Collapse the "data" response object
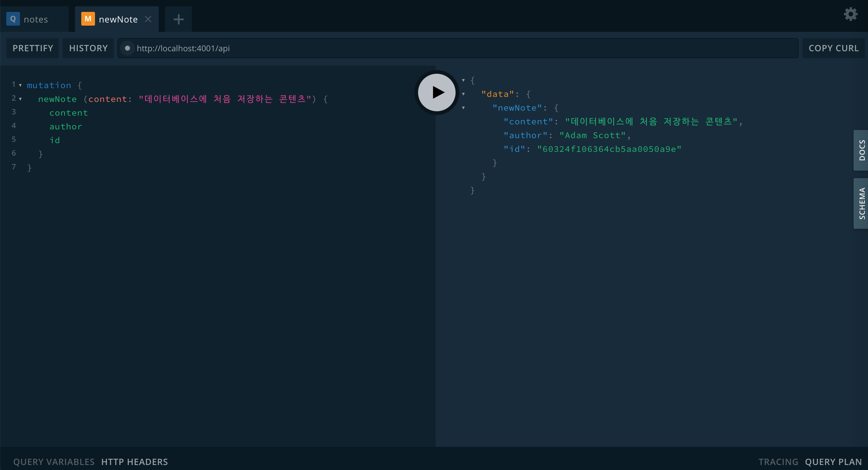Screen dimensions: 868x470 [x=463, y=94]
